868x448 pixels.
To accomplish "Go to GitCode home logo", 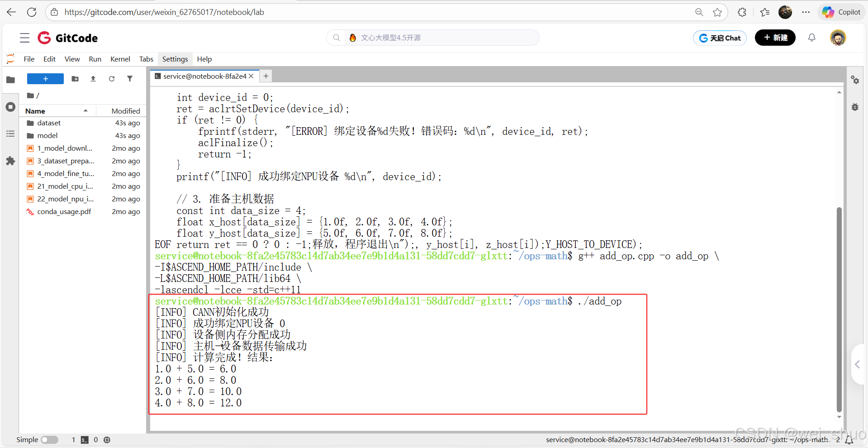I will point(68,38).
